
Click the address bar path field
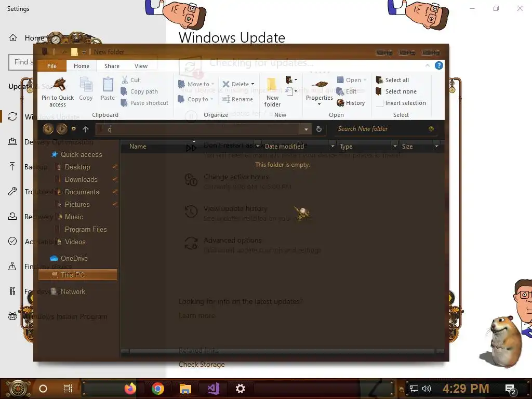(x=198, y=129)
